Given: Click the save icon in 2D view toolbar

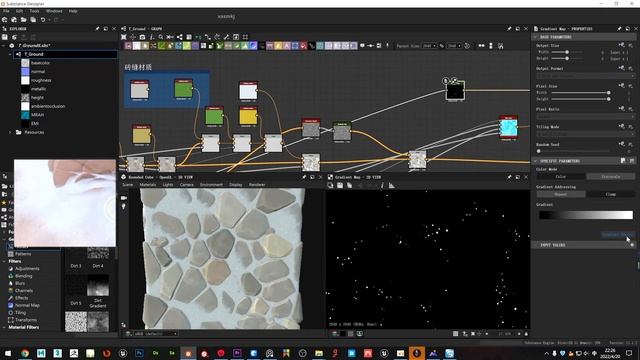Looking at the screenshot, I should click(340, 185).
